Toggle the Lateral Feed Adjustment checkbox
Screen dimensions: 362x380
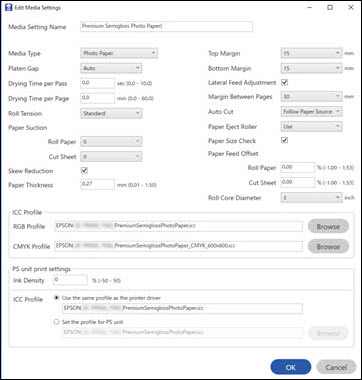click(x=284, y=82)
